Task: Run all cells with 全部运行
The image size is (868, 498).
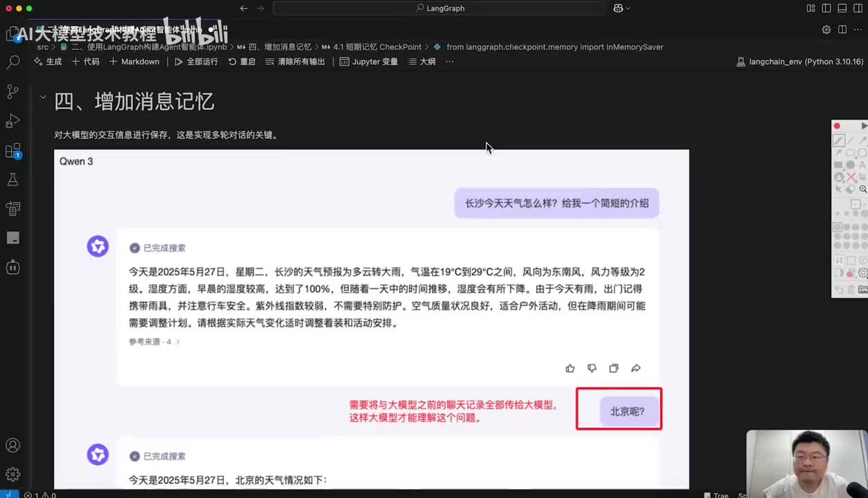Action: tap(196, 62)
